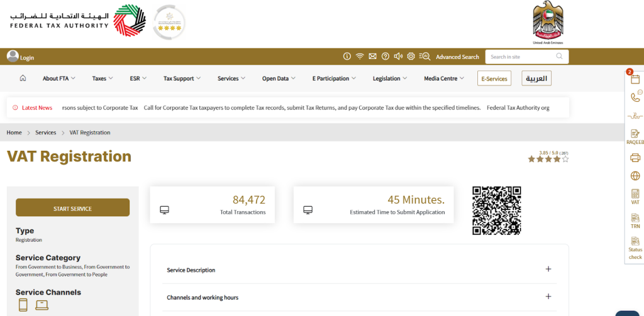
Task: Open the calendar icon with notification badge
Action: (635, 79)
